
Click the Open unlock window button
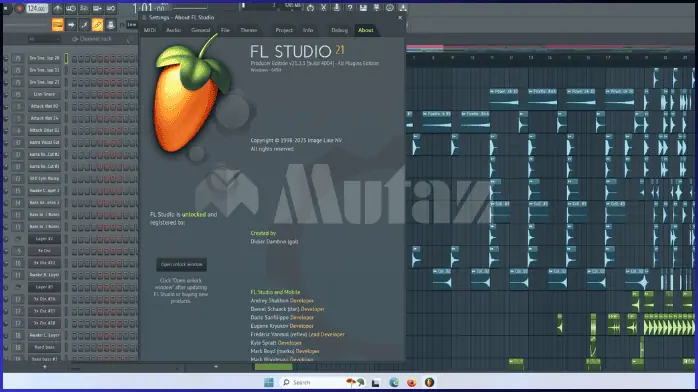(182, 264)
